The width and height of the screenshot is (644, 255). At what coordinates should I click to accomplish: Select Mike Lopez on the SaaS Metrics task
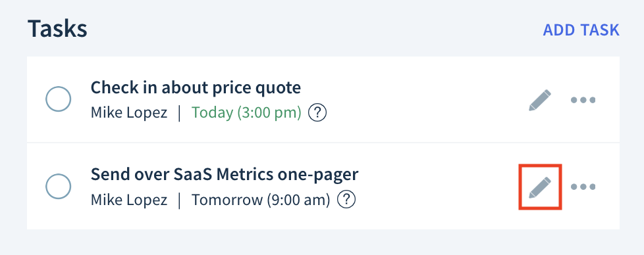click(129, 200)
